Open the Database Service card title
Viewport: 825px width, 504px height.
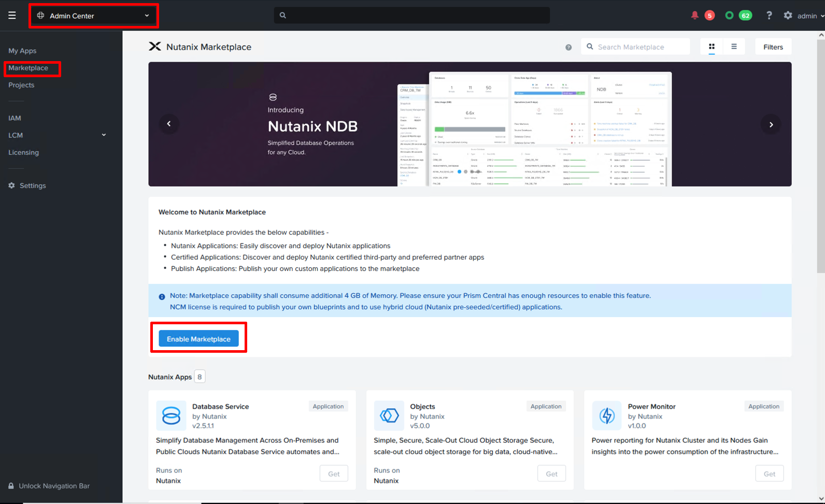[x=221, y=407]
